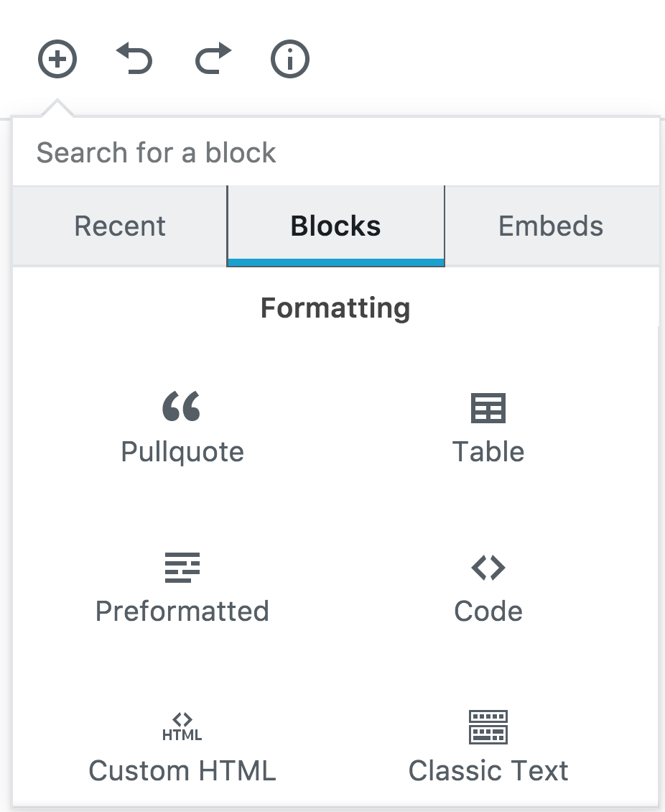The width and height of the screenshot is (665, 812).
Task: Open the Embeds tab
Action: [x=551, y=226]
